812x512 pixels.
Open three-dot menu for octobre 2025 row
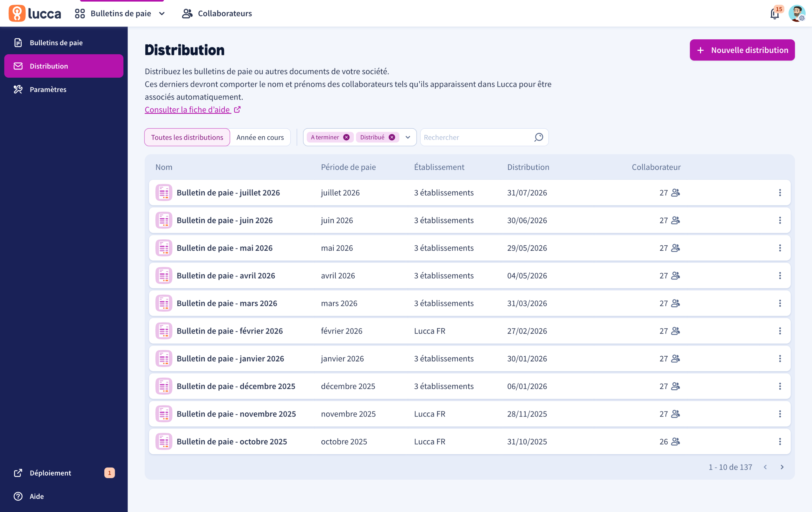point(780,441)
